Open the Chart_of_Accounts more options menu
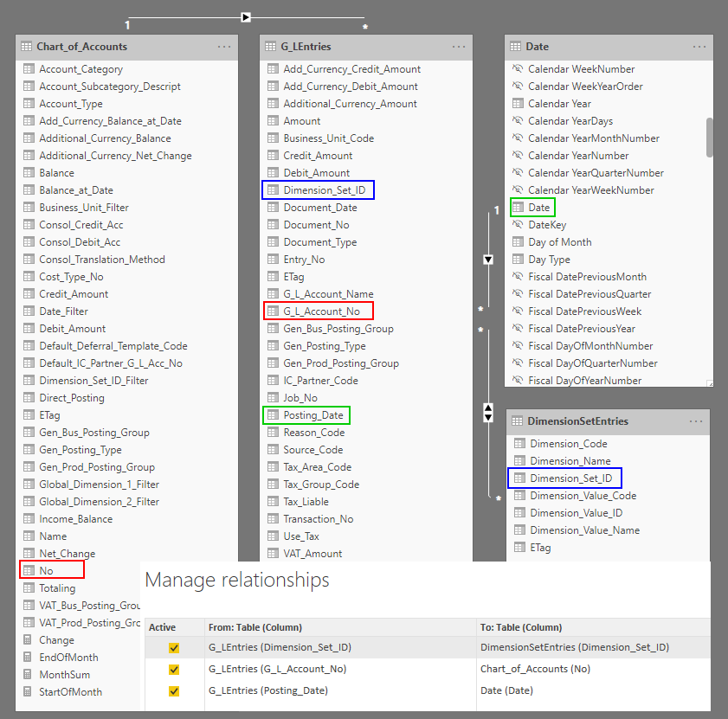 (x=224, y=47)
